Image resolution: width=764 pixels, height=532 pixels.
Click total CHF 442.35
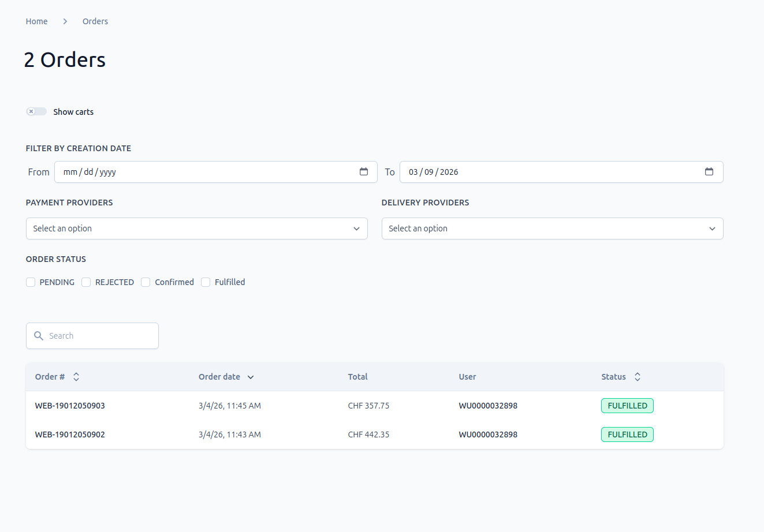[368, 434]
